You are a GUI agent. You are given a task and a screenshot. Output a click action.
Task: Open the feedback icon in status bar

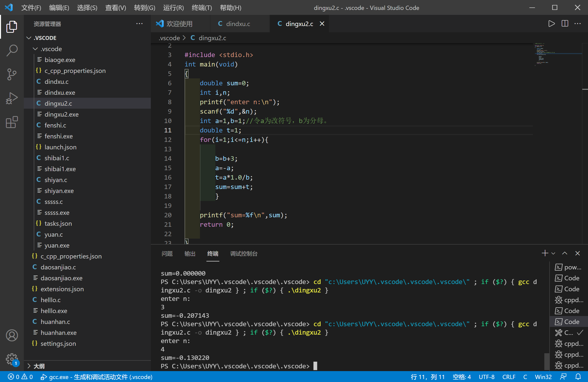tap(563, 377)
